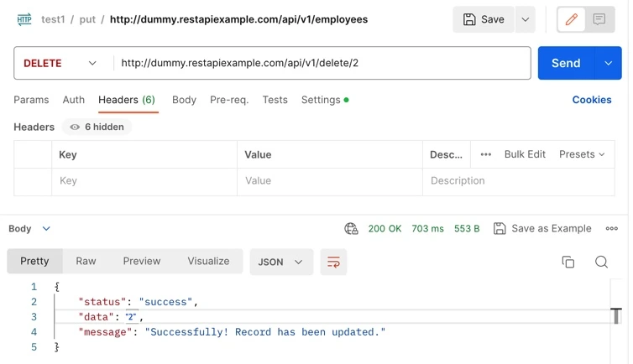Open the comments panel icon

(x=599, y=19)
